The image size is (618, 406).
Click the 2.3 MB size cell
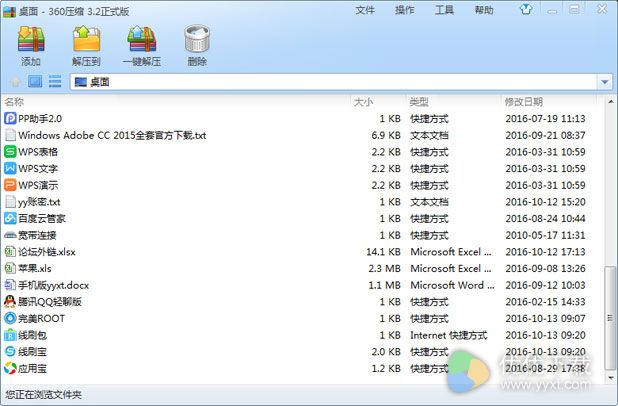coord(385,268)
